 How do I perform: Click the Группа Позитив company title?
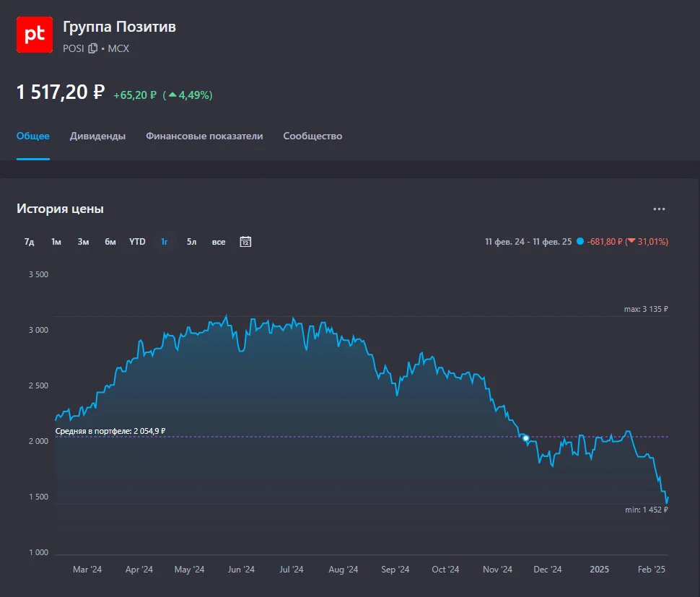click(119, 27)
